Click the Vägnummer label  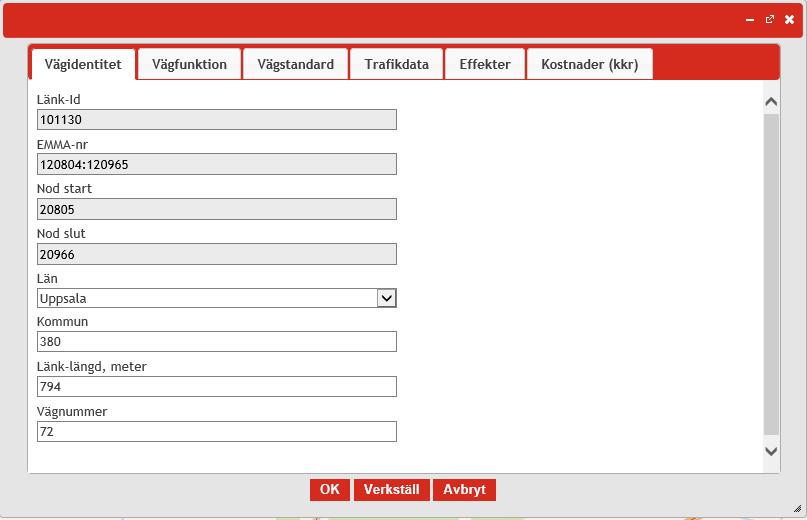point(72,412)
